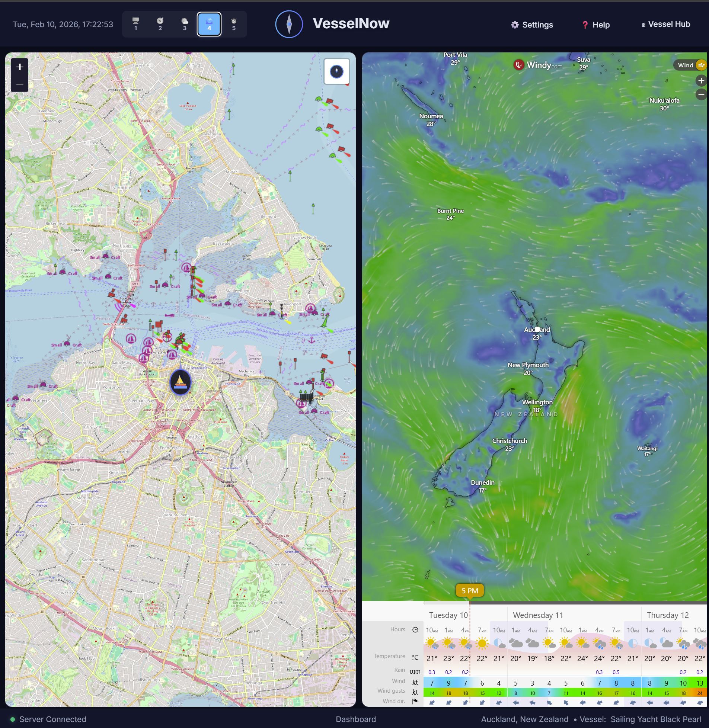Click Wednesday 1PM temperature 24°
The width and height of the screenshot is (709, 728).
pyautogui.click(x=582, y=658)
